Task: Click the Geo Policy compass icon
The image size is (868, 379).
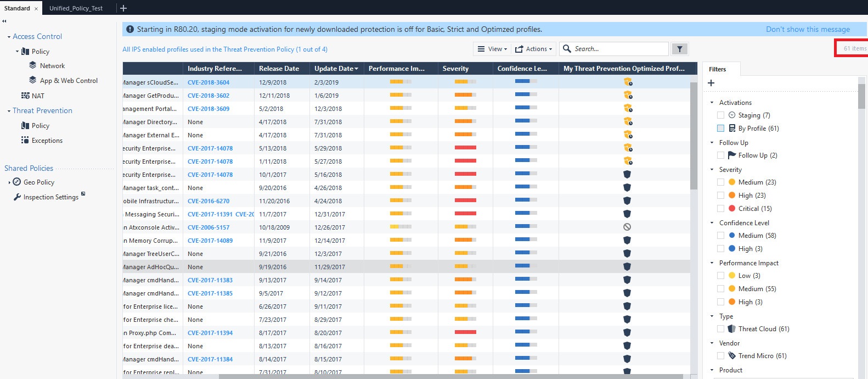Action: point(17,182)
